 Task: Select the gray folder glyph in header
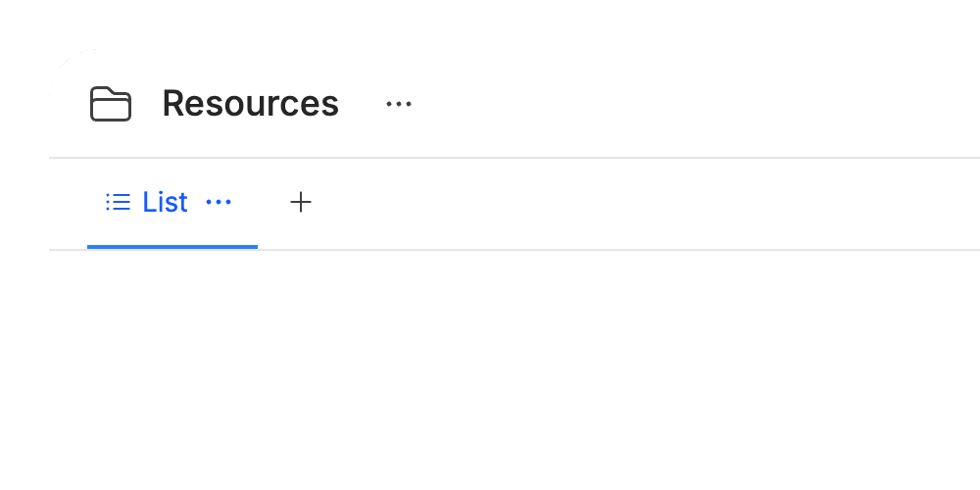coord(111,104)
